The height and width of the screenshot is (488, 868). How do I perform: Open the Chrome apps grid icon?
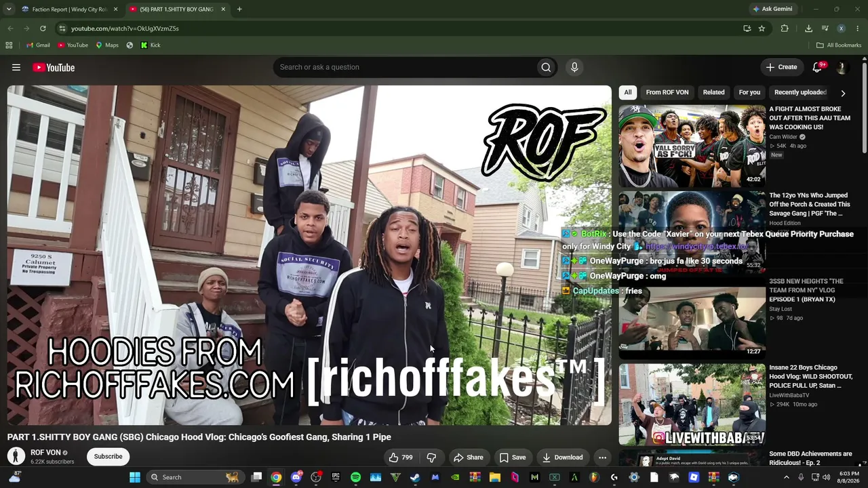[x=9, y=45]
